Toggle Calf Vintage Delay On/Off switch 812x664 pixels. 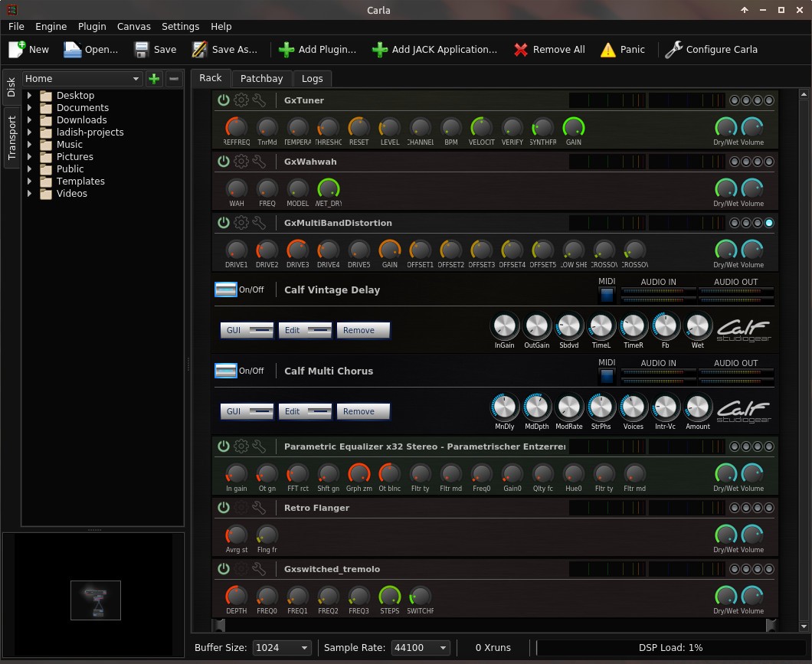click(x=226, y=289)
